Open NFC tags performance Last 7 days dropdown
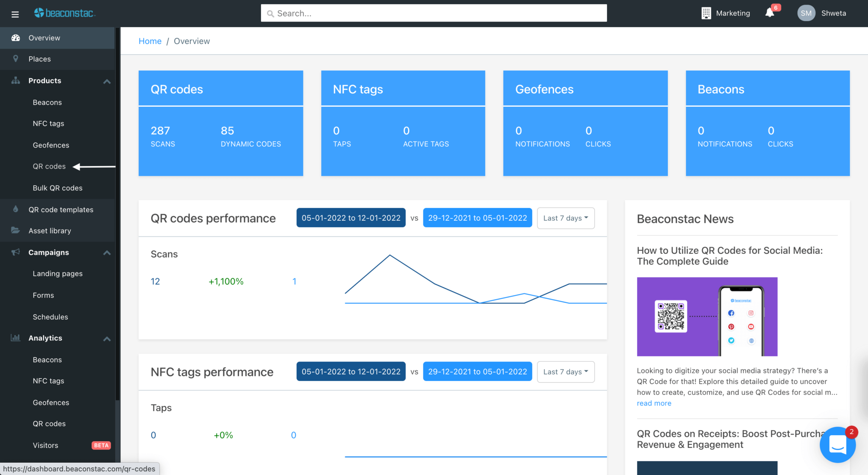Image resolution: width=868 pixels, height=475 pixels. pos(565,372)
